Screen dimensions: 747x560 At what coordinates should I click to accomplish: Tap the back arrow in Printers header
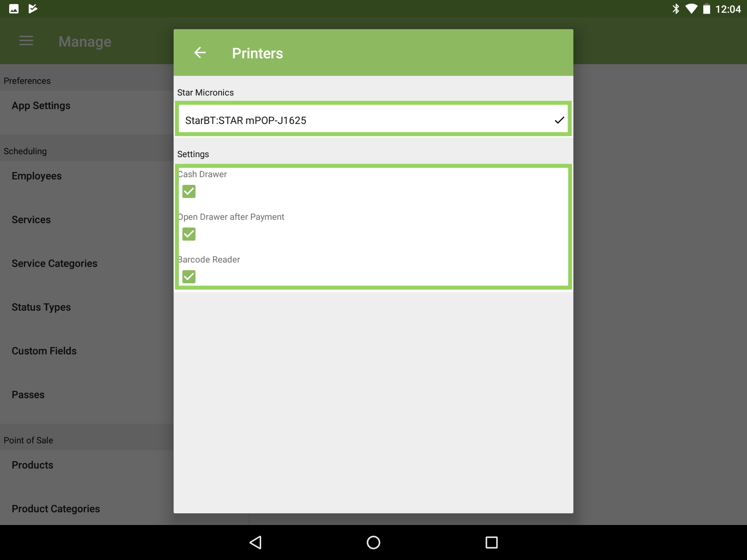(x=200, y=53)
